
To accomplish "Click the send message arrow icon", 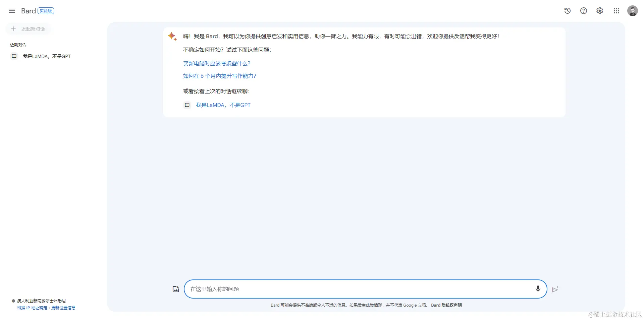I will coord(555,289).
